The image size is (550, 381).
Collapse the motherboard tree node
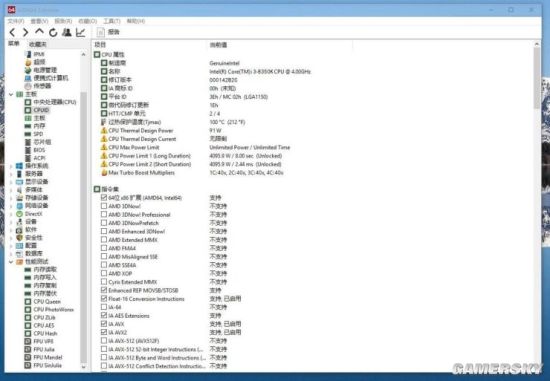[11, 94]
